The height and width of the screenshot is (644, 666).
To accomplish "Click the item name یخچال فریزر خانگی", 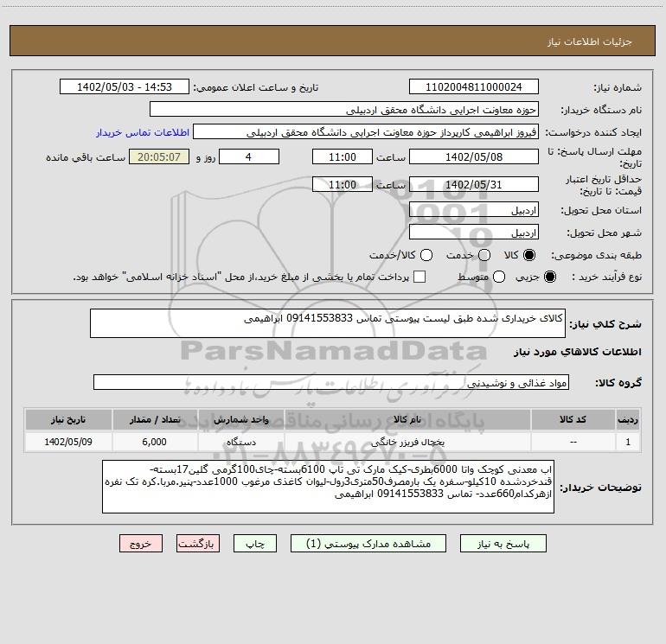I will click(407, 442).
